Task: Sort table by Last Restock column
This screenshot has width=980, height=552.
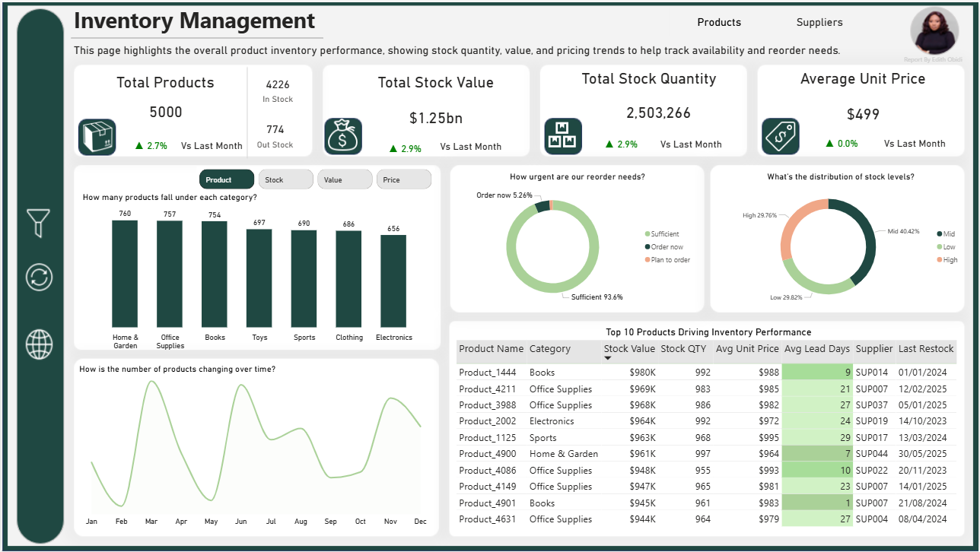Action: point(925,349)
